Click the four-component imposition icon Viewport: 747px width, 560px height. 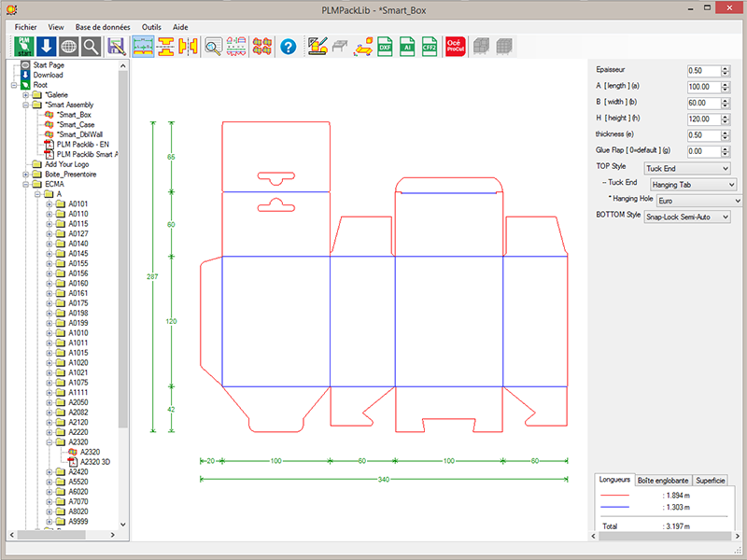tap(262, 47)
